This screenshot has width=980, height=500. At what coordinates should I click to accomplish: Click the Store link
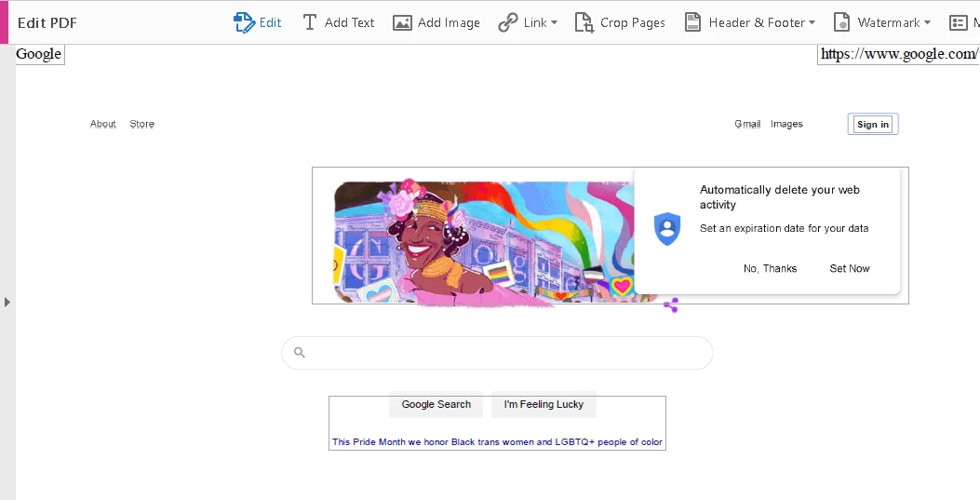141,124
